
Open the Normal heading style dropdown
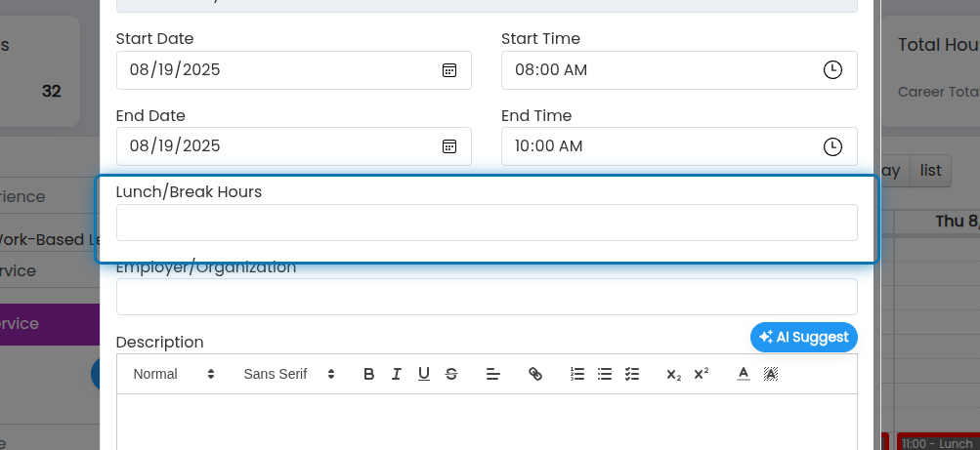tap(174, 374)
